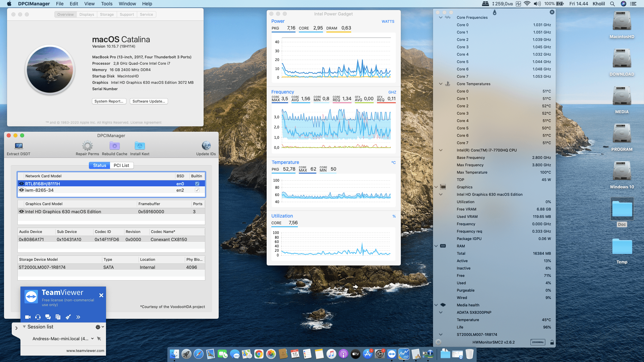Switch to Storage tab in About This Mac

107,14
